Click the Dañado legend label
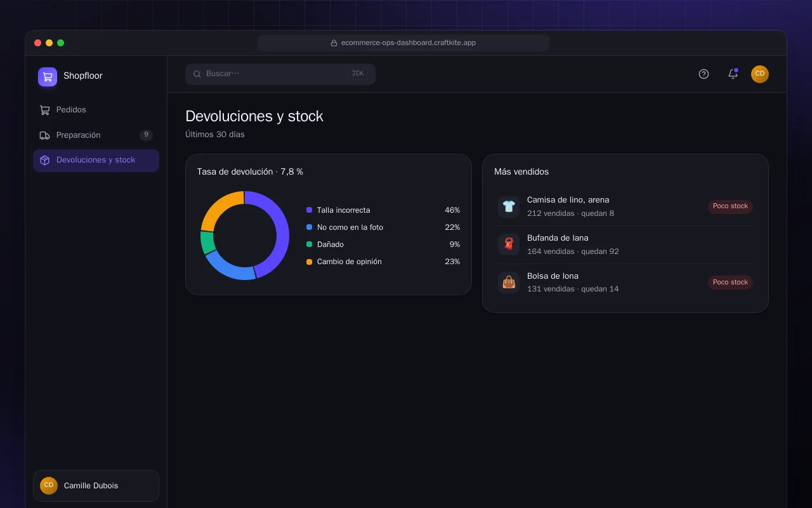Image resolution: width=812 pixels, height=508 pixels. [331, 244]
